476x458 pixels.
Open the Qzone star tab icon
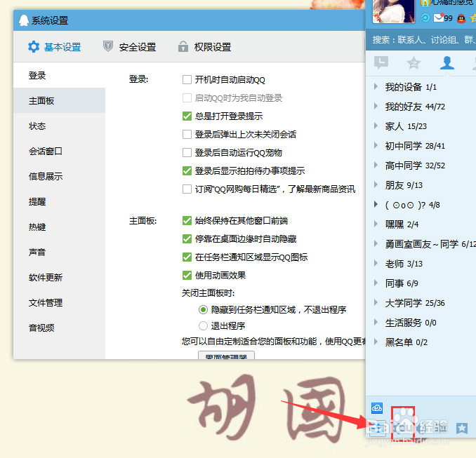tap(414, 63)
